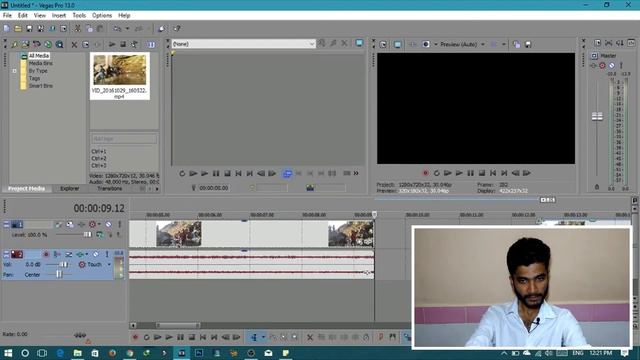Click the video track Compositing Mode icon
The width and height of the screenshot is (640, 360).
[100, 235]
